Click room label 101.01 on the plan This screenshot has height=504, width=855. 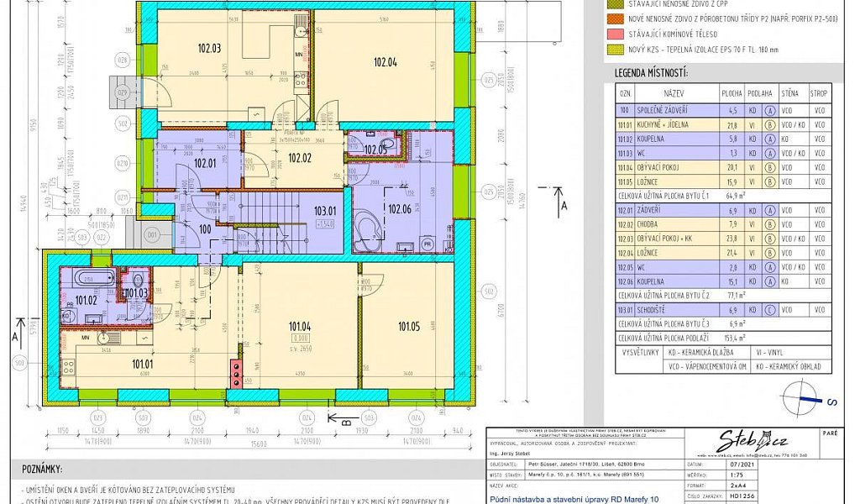[142, 364]
